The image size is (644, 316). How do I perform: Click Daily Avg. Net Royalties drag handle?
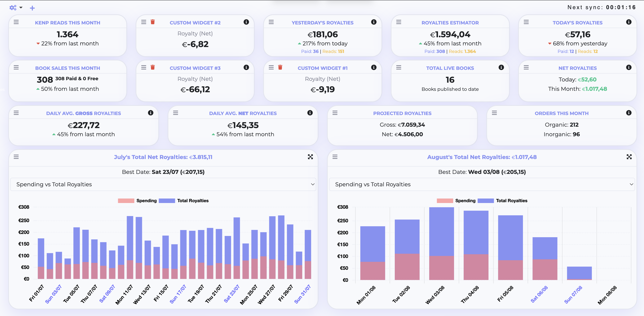(x=176, y=113)
